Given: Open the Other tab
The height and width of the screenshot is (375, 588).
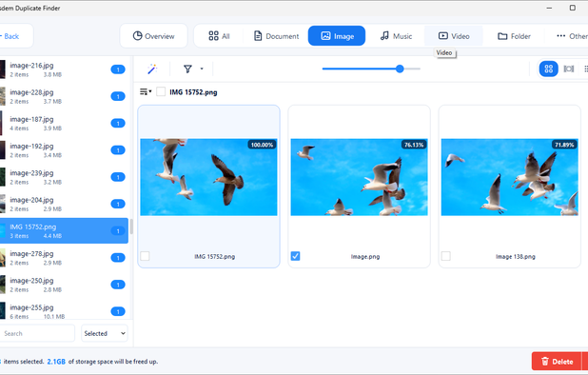Looking at the screenshot, I should point(572,36).
